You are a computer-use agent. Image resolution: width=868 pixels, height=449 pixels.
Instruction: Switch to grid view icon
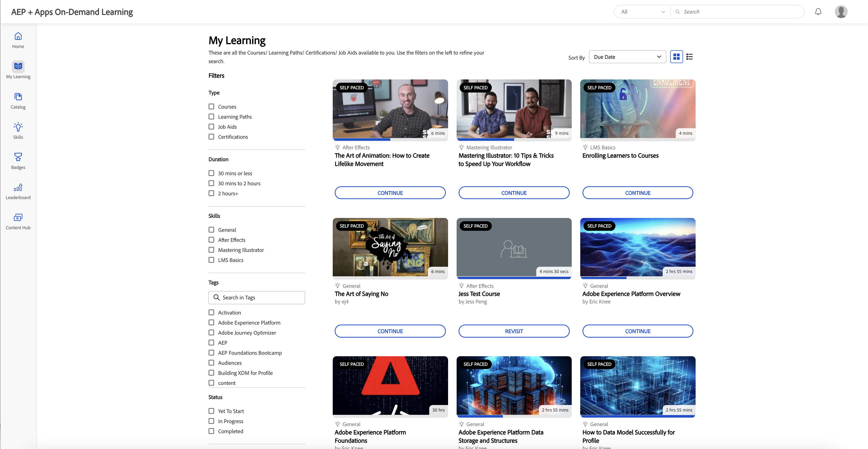(x=676, y=57)
